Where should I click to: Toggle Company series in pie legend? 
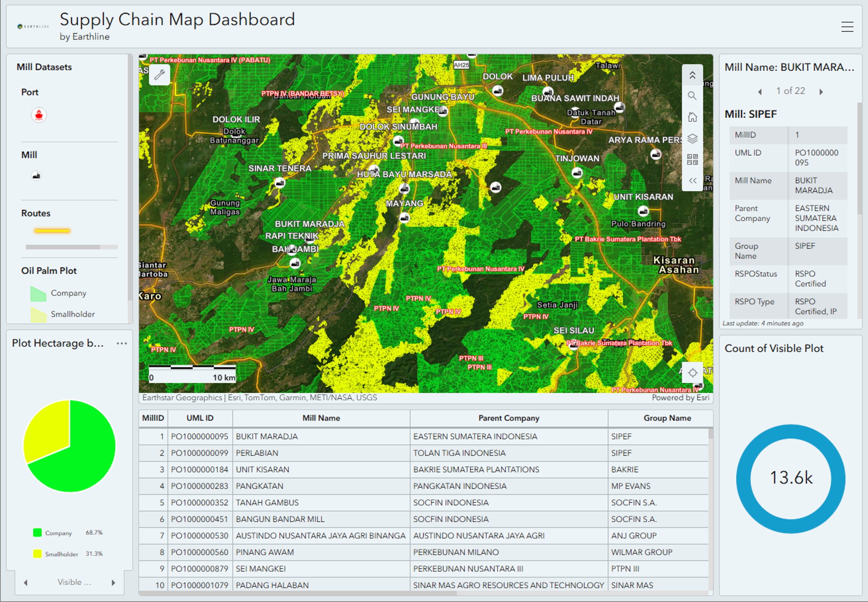[x=58, y=532]
